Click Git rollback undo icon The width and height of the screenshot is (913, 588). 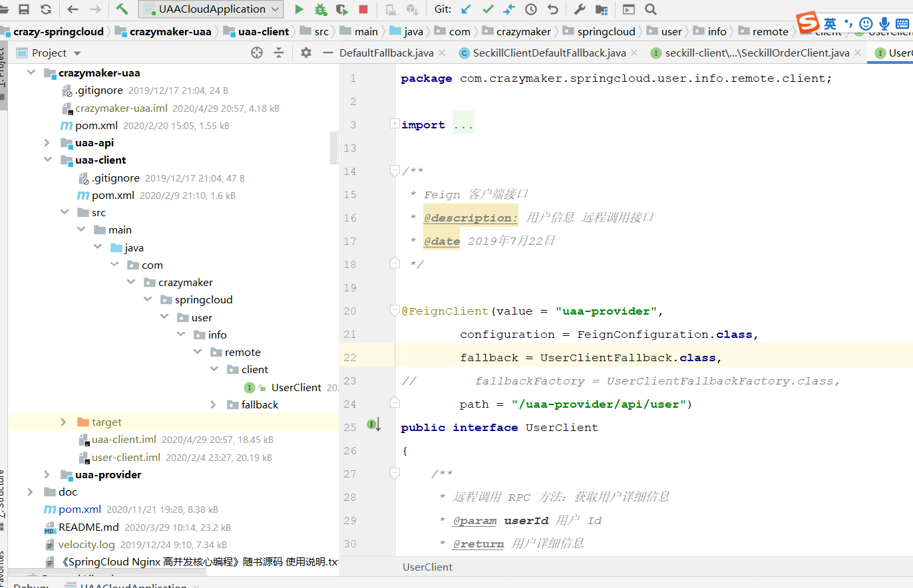coord(553,9)
